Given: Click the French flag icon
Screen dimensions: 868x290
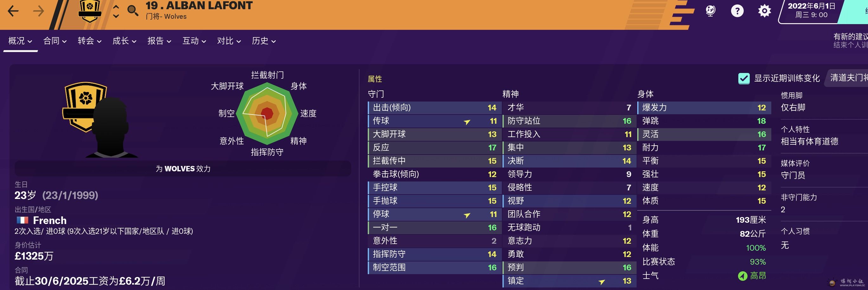Looking at the screenshot, I should click(23, 220).
